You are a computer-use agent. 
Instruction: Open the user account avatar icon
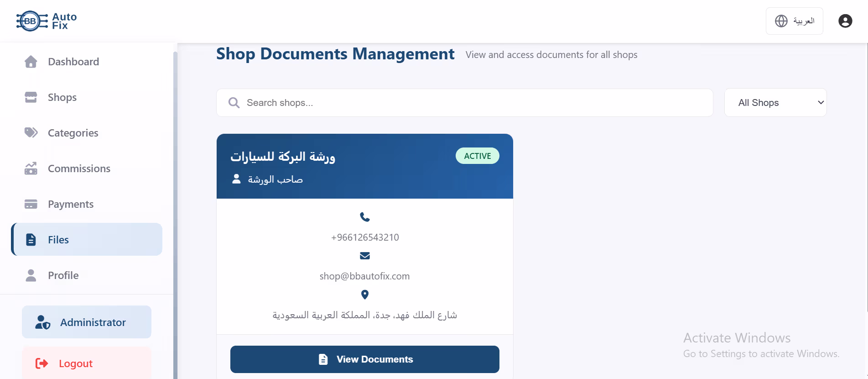pos(845,21)
